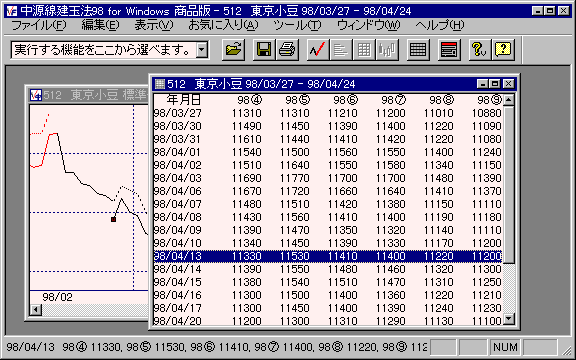Viewport: 576px width, 360px height.
Task: Maximize the 512 data table window
Action: pyautogui.click(x=495, y=84)
